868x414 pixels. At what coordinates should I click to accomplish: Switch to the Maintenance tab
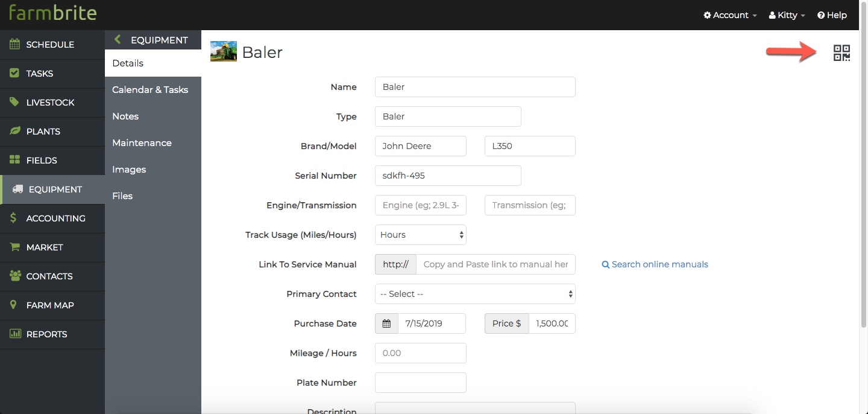pyautogui.click(x=142, y=143)
